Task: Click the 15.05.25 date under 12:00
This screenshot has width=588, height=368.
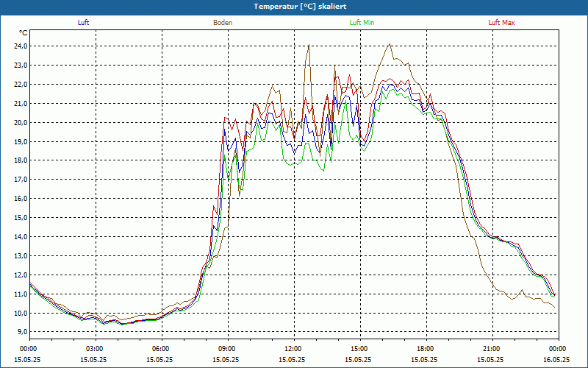Action: pos(292,359)
